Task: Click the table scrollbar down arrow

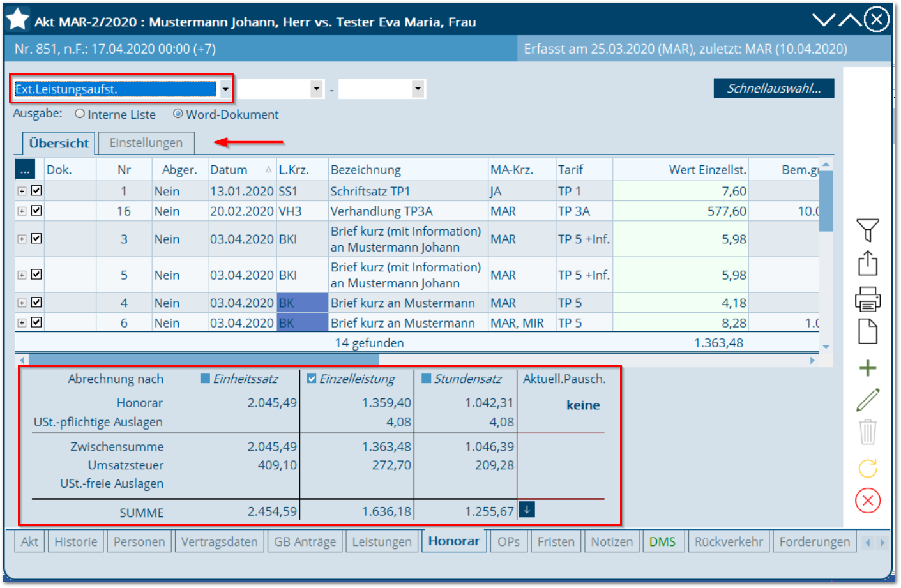Action: 826,347
